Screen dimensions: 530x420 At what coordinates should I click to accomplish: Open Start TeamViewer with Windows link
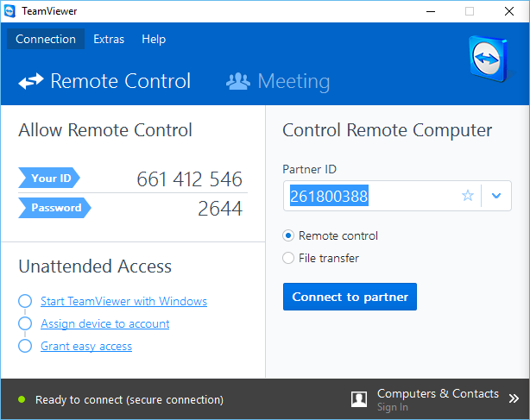pyautogui.click(x=123, y=301)
